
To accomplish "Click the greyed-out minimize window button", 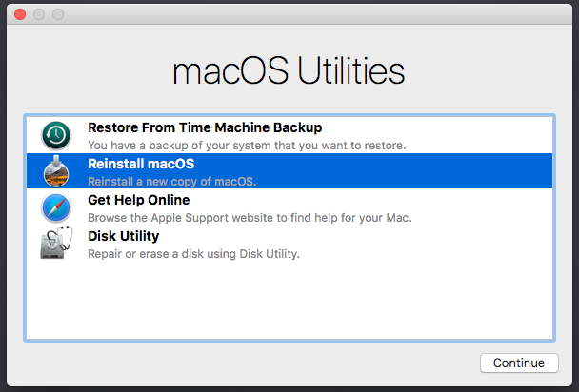I will pos(40,15).
